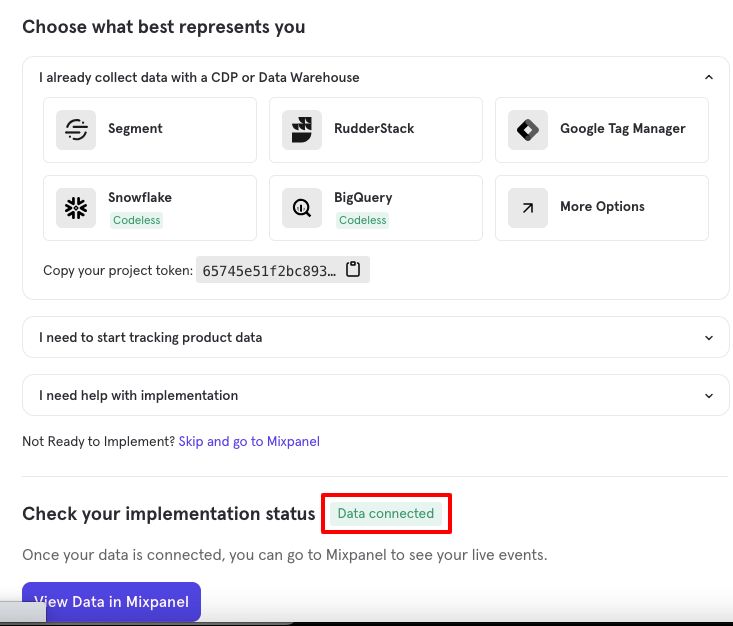This screenshot has height=626, width=733.
Task: Collapse the CDP or Data Warehouse section
Action: click(709, 77)
